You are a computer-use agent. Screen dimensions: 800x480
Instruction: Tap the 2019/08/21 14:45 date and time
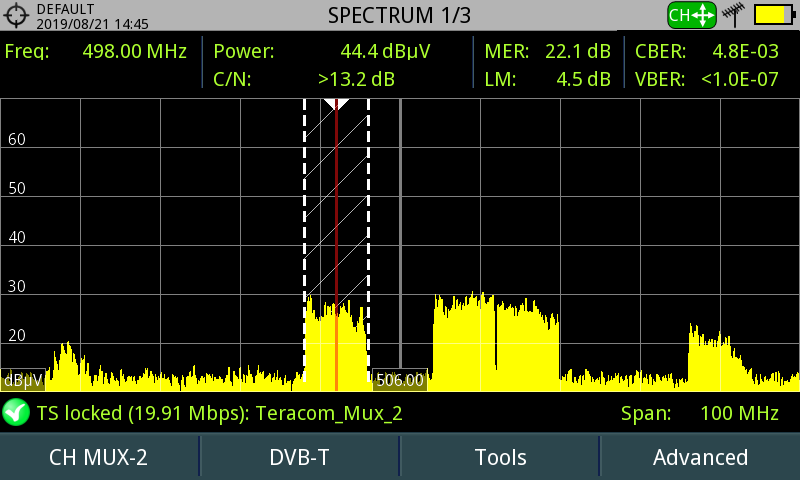click(x=92, y=24)
